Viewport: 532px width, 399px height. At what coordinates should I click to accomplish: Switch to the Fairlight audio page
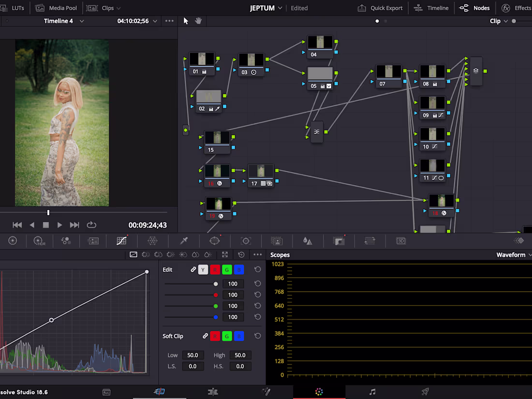point(371,392)
